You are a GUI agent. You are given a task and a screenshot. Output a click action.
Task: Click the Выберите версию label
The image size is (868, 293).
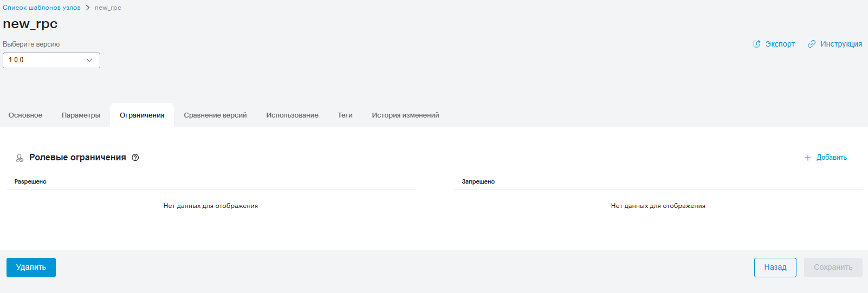31,44
